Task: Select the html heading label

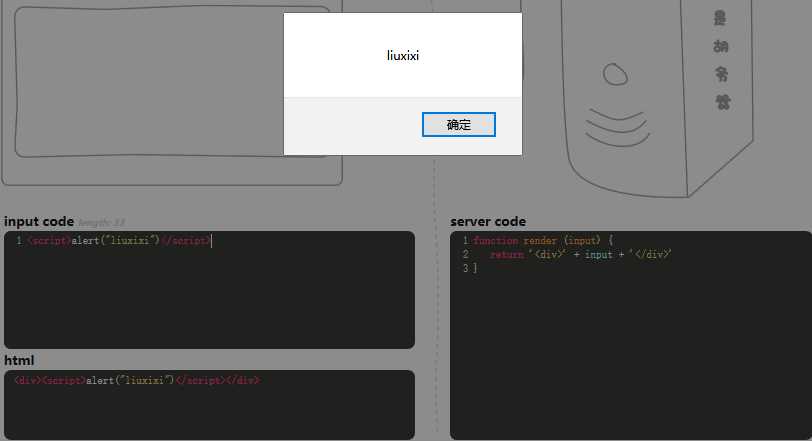Action: tap(19, 361)
